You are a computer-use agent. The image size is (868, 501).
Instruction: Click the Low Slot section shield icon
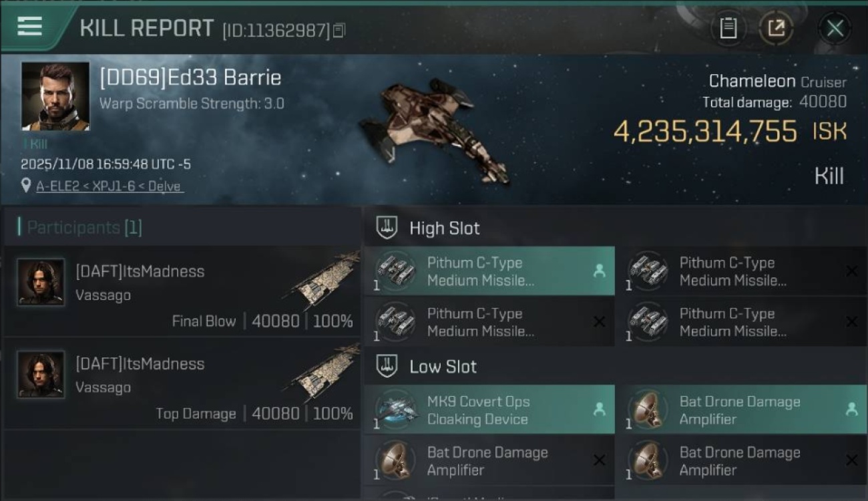point(387,366)
